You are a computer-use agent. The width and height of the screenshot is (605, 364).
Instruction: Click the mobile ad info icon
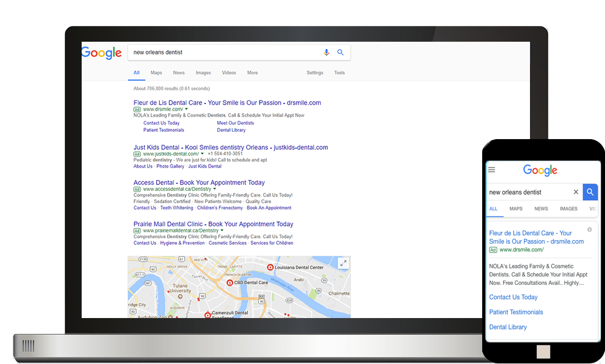pos(589,230)
